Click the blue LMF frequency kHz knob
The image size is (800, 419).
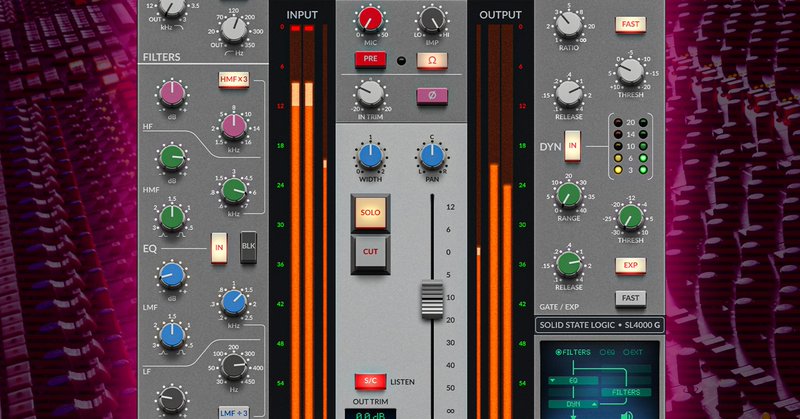pos(234,303)
